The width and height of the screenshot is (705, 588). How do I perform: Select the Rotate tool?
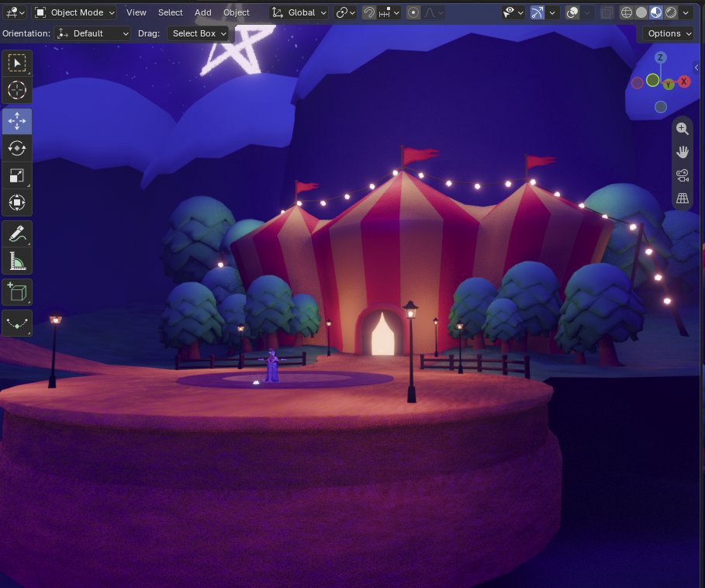(x=17, y=148)
